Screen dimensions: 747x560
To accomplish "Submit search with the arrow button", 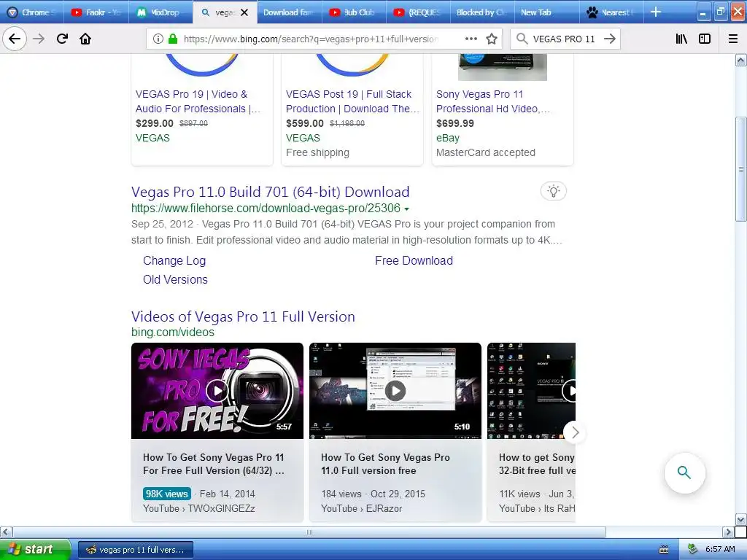I will tap(609, 39).
